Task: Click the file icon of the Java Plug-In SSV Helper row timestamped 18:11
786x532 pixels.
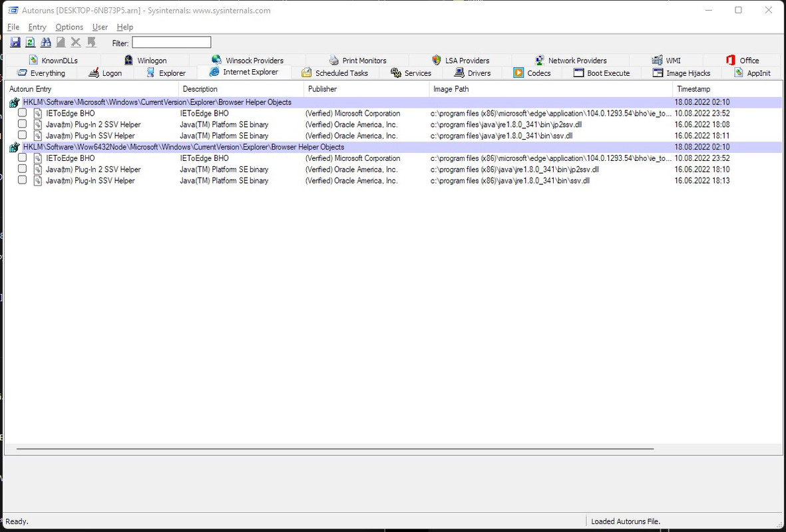Action: pos(37,136)
